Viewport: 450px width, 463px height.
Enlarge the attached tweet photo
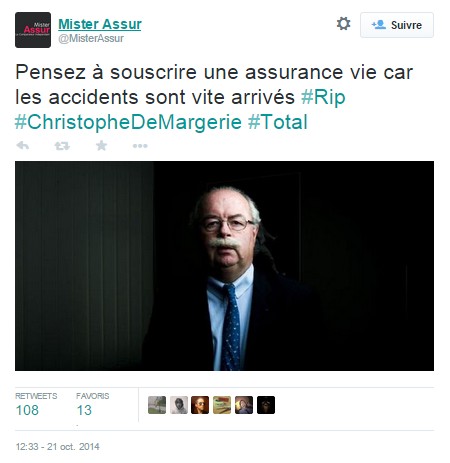[224, 266]
